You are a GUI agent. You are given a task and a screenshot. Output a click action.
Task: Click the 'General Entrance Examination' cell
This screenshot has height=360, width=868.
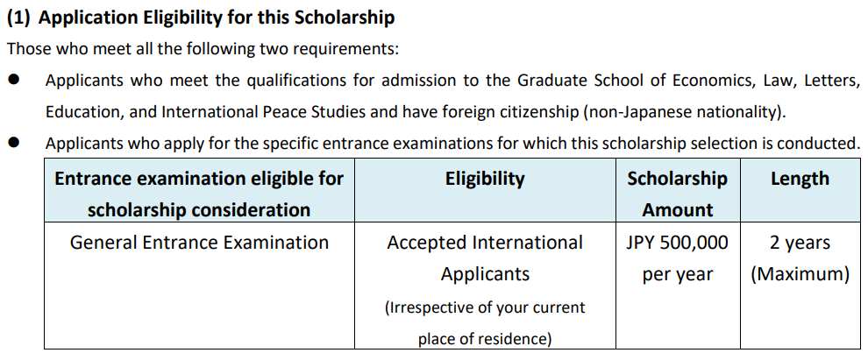coord(199,286)
